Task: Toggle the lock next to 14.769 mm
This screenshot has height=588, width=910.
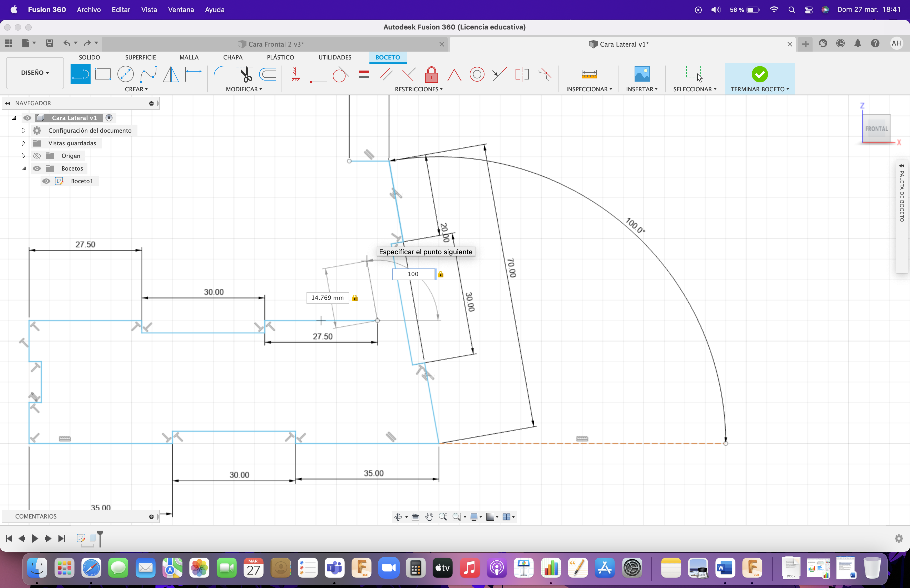Action: (355, 298)
